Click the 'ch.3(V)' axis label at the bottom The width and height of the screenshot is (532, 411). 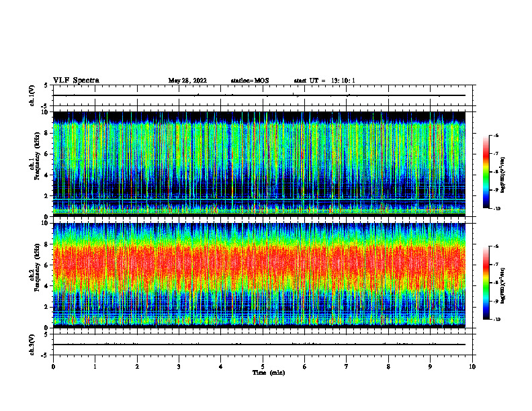[32, 345]
